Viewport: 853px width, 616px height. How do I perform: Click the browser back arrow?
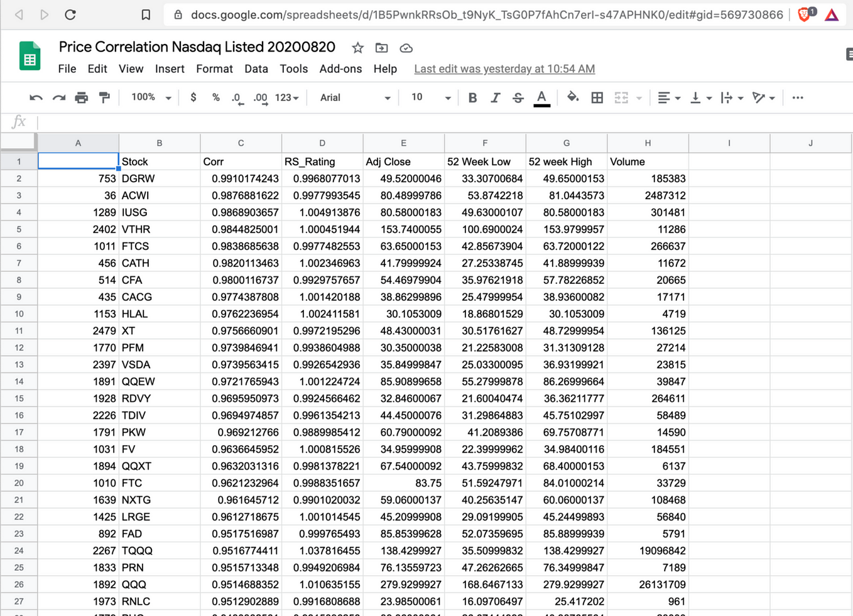coord(19,14)
